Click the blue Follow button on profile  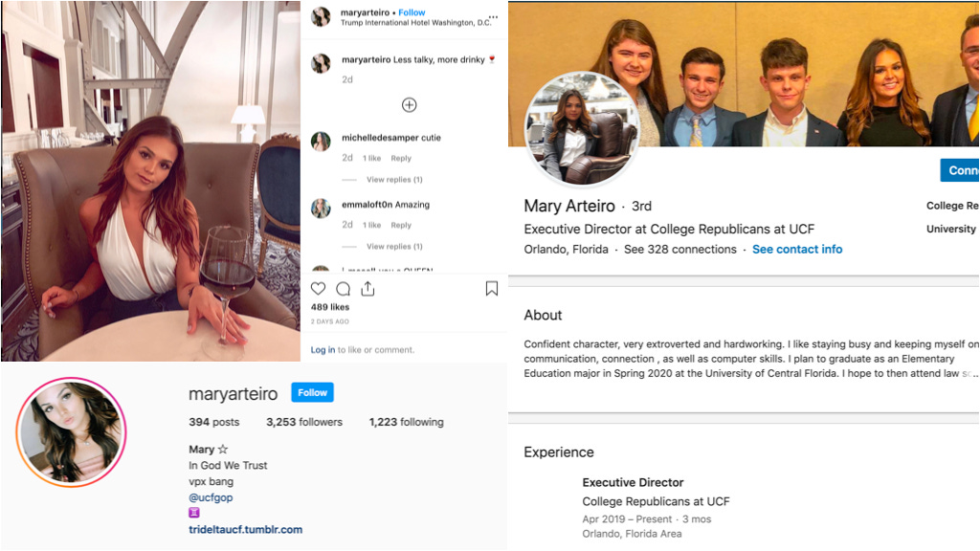[x=313, y=392]
